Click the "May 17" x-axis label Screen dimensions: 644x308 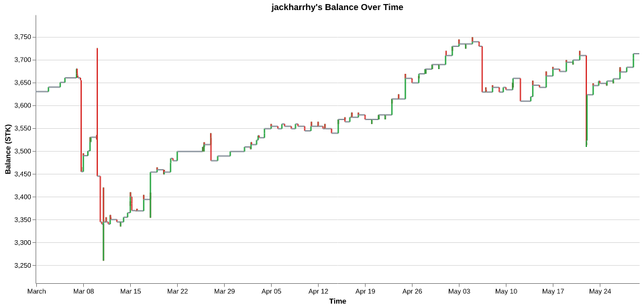pos(553,292)
